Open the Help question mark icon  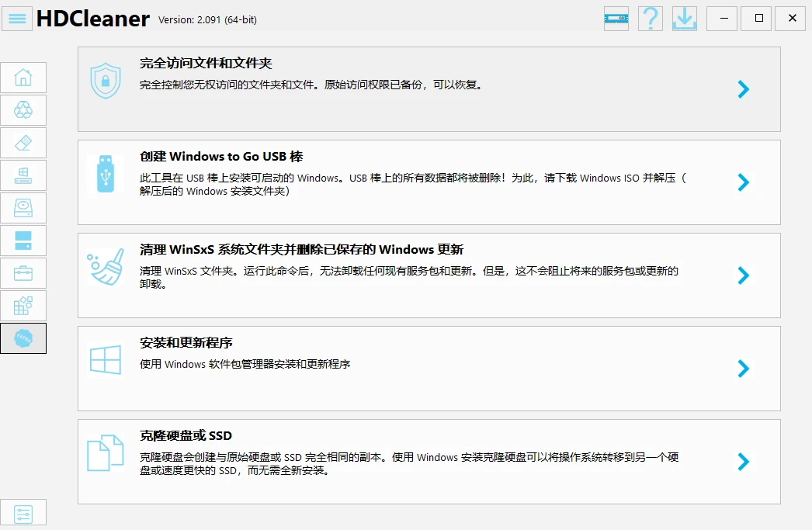(x=650, y=18)
